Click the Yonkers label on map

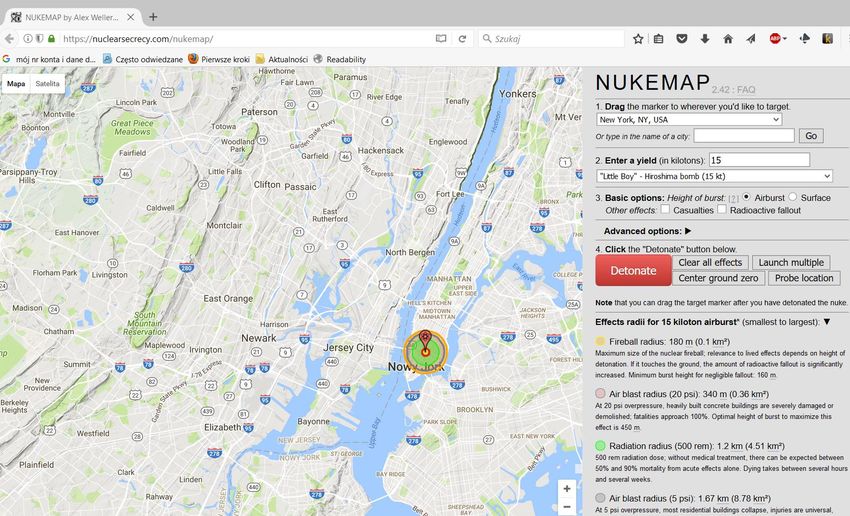(517, 94)
